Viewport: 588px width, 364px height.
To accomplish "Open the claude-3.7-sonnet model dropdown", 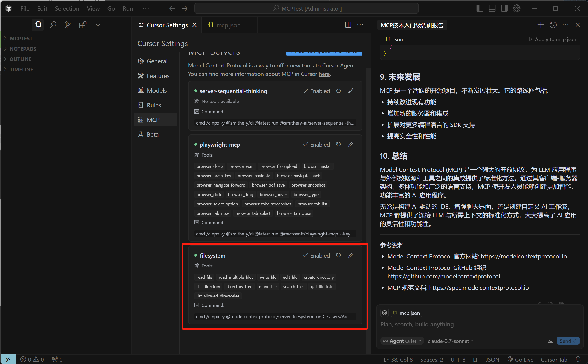I will (450, 341).
